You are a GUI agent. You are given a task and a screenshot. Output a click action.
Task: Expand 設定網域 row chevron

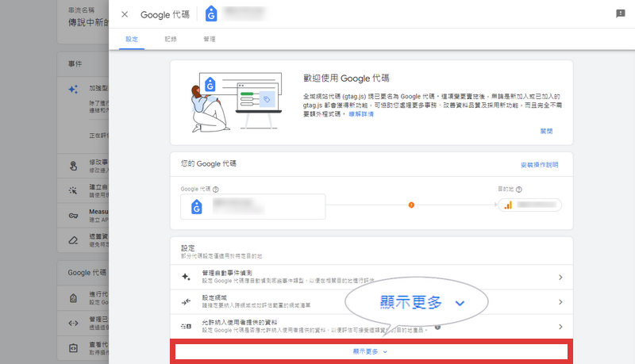click(560, 302)
